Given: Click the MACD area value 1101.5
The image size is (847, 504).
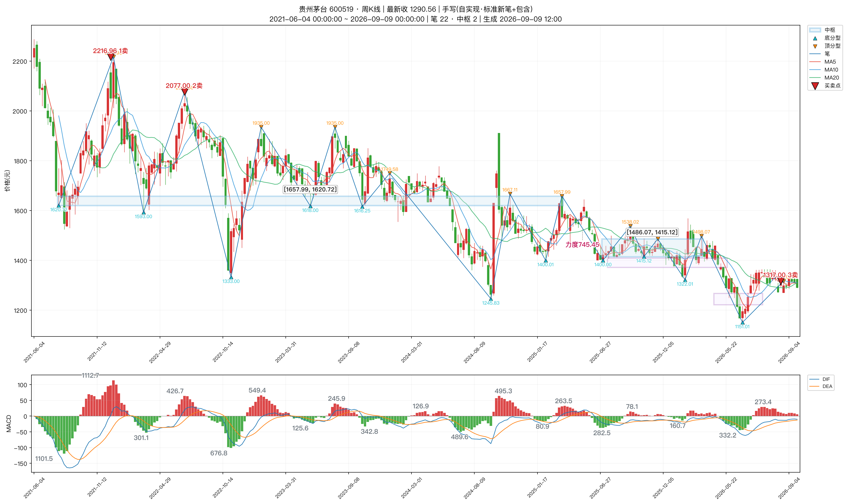Looking at the screenshot, I should [44, 458].
